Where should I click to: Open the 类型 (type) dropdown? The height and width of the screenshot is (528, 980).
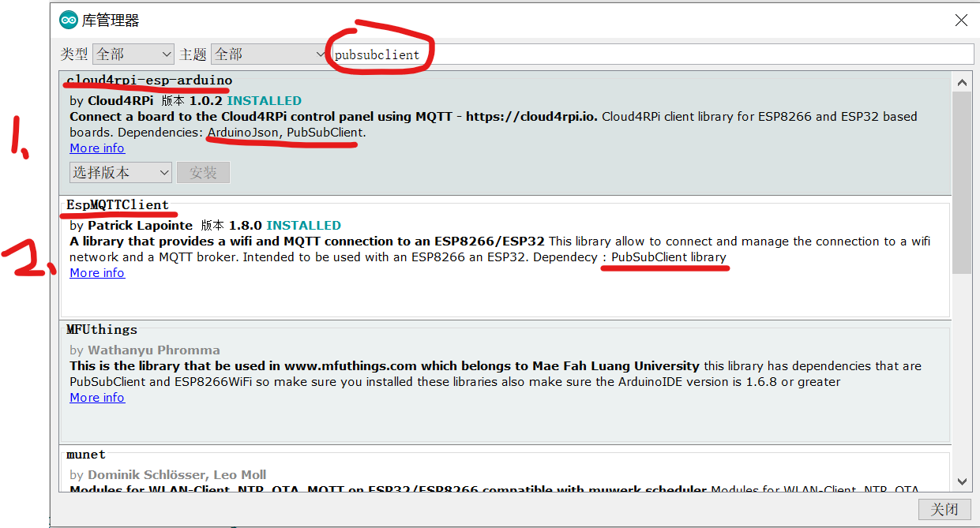click(x=133, y=54)
